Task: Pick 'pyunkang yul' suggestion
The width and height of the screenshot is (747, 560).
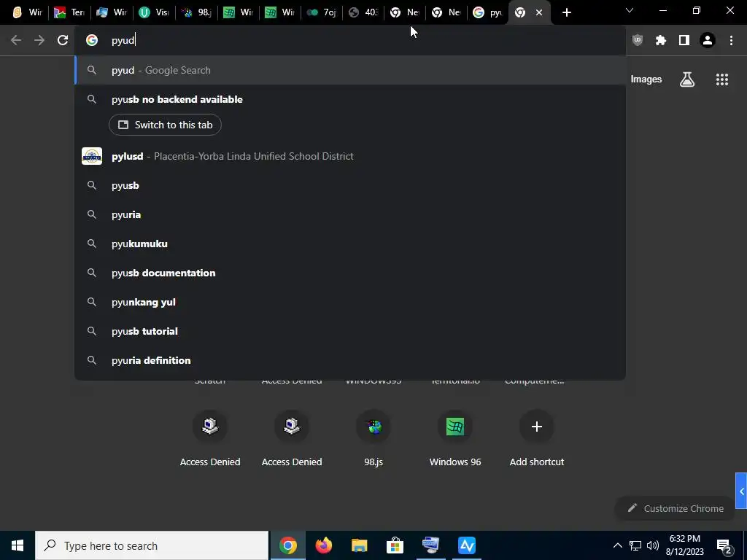Action: [x=350, y=302]
